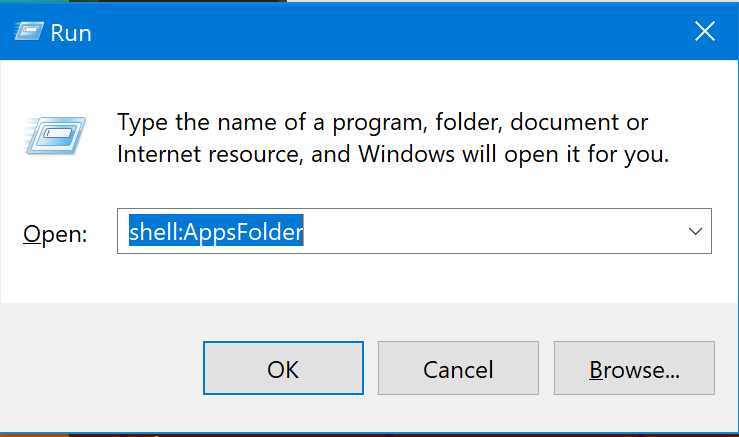Confirm the command with the OK button
The image size is (739, 437).
click(x=283, y=368)
